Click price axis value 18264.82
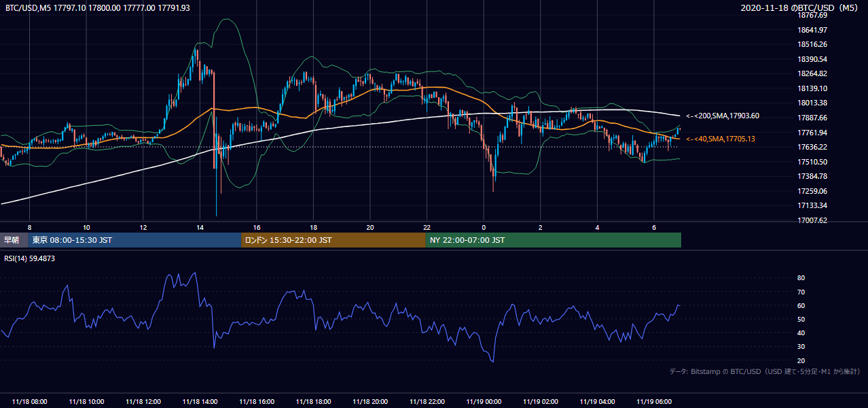The image size is (868, 408). (x=812, y=73)
